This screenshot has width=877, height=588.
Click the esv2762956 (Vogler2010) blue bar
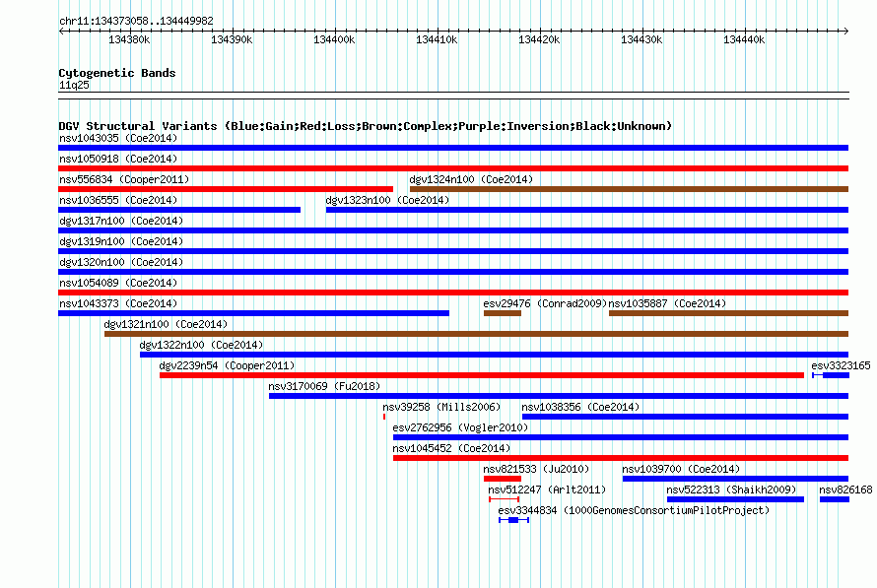pyautogui.click(x=621, y=437)
